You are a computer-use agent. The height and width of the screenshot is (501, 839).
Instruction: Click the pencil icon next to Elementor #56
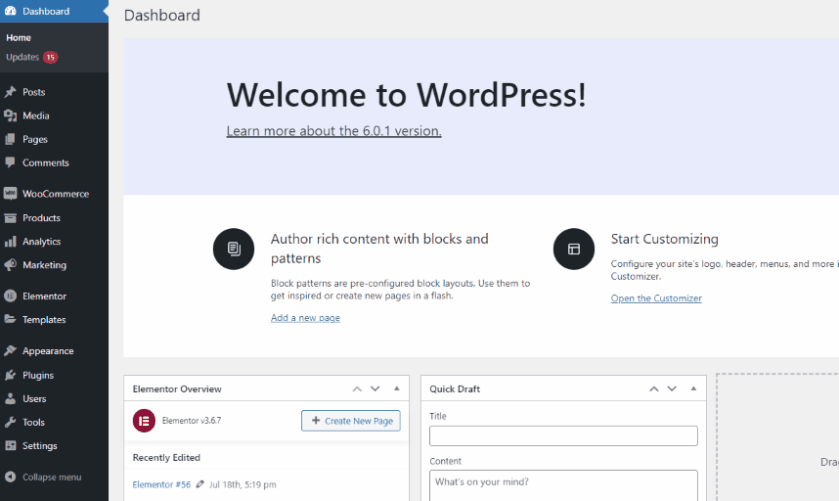click(200, 484)
